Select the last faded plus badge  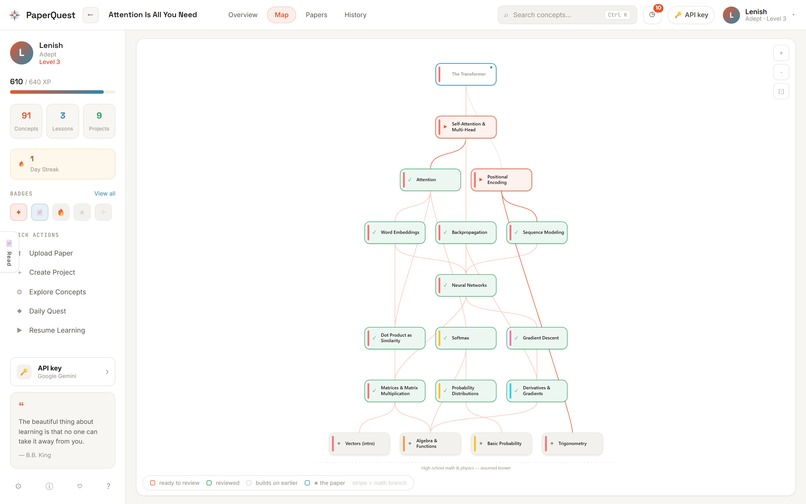click(x=103, y=212)
